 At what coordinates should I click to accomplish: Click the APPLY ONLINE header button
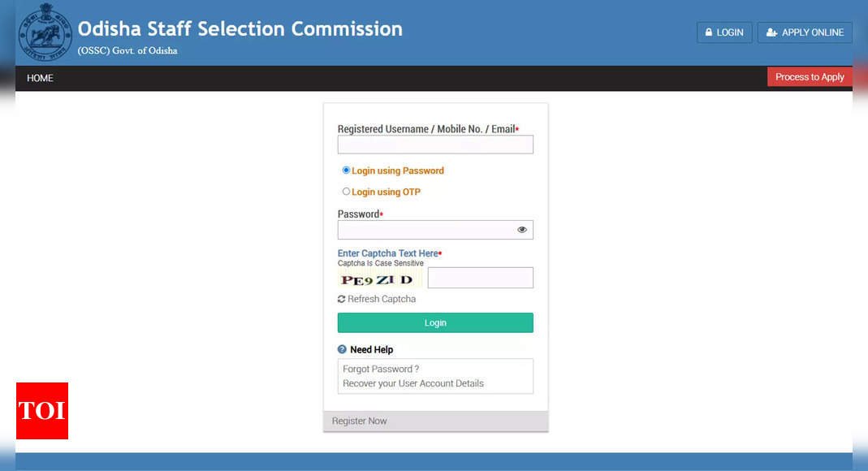pyautogui.click(x=805, y=32)
